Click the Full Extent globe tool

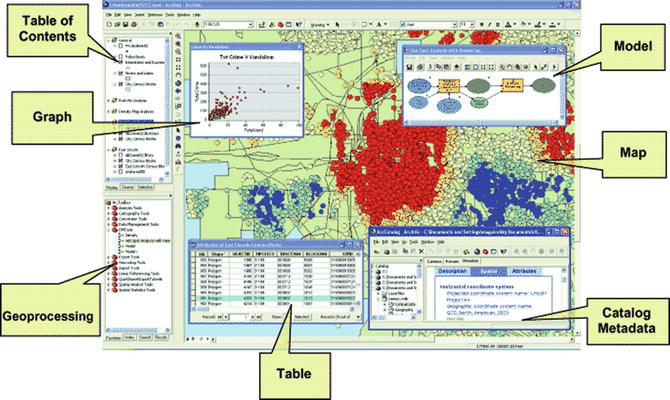[x=178, y=83]
